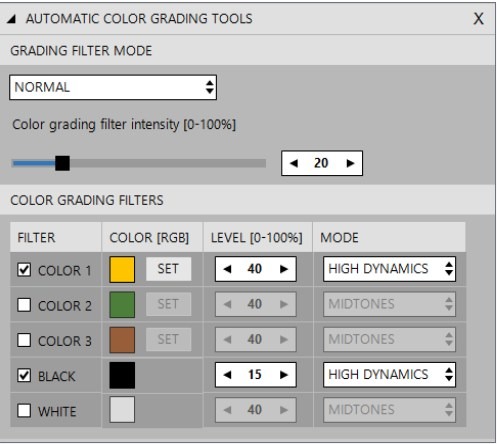Click the filter intensity slider handle
The image size is (497, 444).
pyautogui.click(x=62, y=163)
